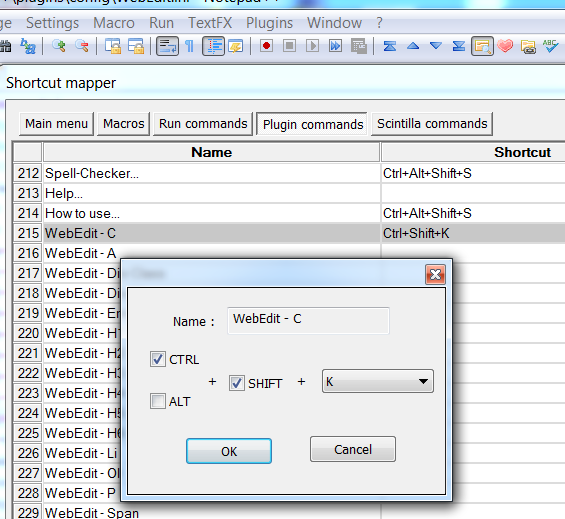Toggle the Word Wrap toolbar icon
Screen dimensions: 565x519
click(x=168, y=46)
